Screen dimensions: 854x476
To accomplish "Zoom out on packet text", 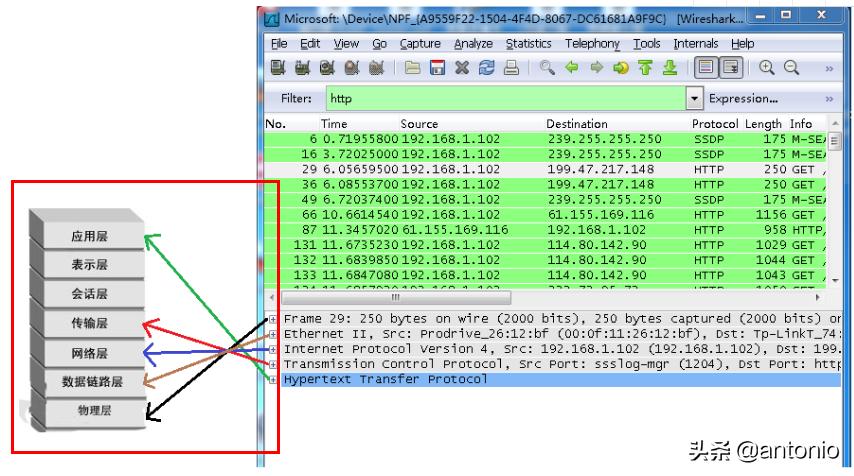I will (x=791, y=68).
